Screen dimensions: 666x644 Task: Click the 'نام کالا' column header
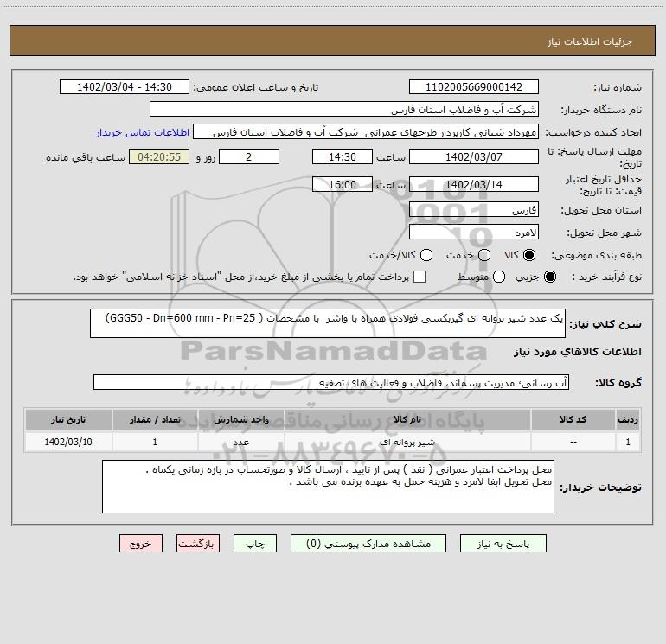click(x=407, y=419)
